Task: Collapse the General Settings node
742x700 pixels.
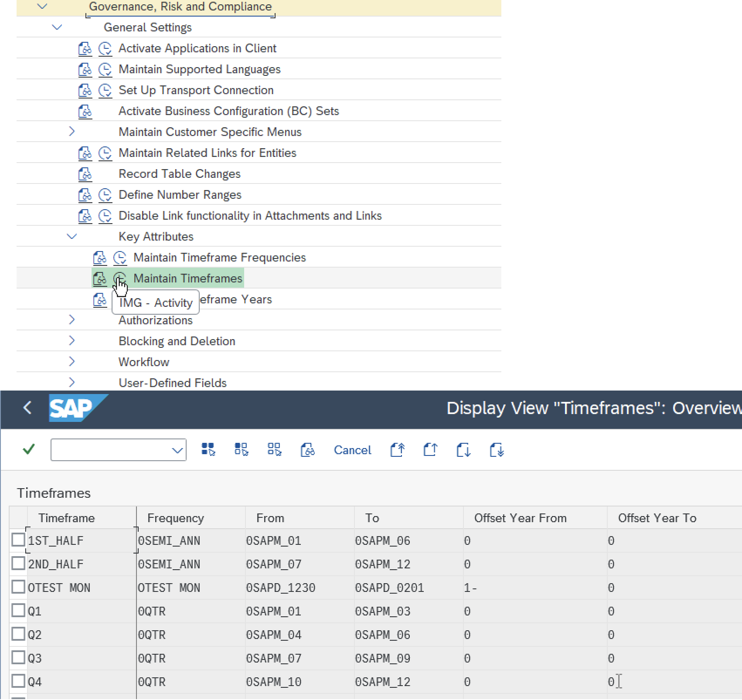Action: [x=57, y=27]
